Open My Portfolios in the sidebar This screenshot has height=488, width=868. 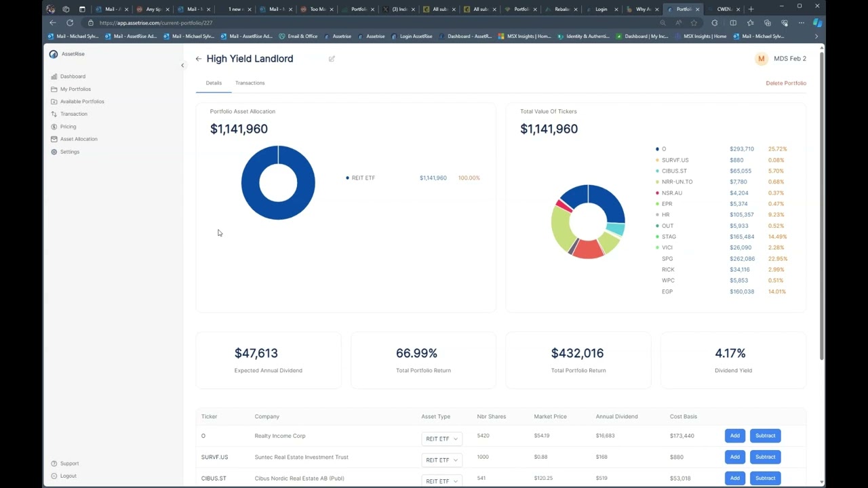click(x=75, y=89)
